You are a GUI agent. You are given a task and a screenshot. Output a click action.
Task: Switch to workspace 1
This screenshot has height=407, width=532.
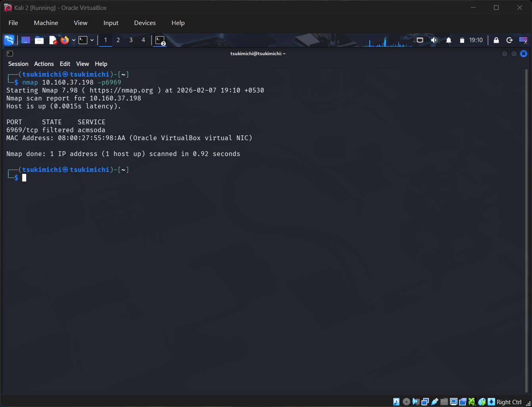click(x=106, y=40)
